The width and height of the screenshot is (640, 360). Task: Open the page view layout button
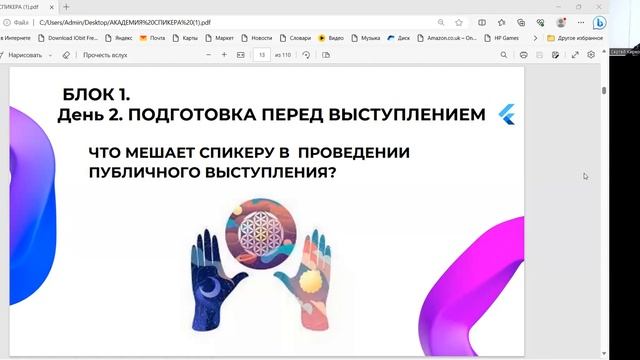coord(326,55)
